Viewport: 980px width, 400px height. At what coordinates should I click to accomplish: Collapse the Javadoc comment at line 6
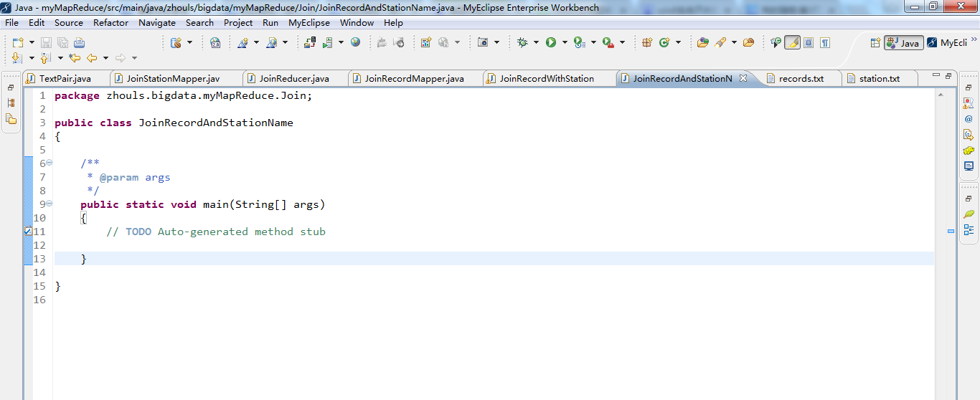tap(50, 163)
